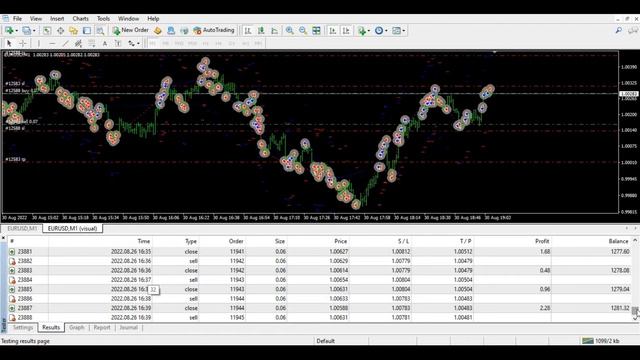The width and height of the screenshot is (640, 360).
Task: Select the Text tool labeled A
Action: pyautogui.click(x=105, y=43)
